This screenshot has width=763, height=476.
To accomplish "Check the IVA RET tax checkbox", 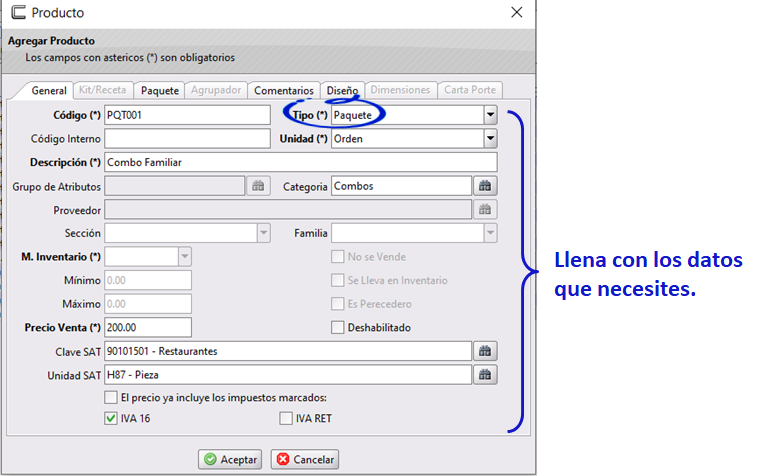I will (286, 418).
